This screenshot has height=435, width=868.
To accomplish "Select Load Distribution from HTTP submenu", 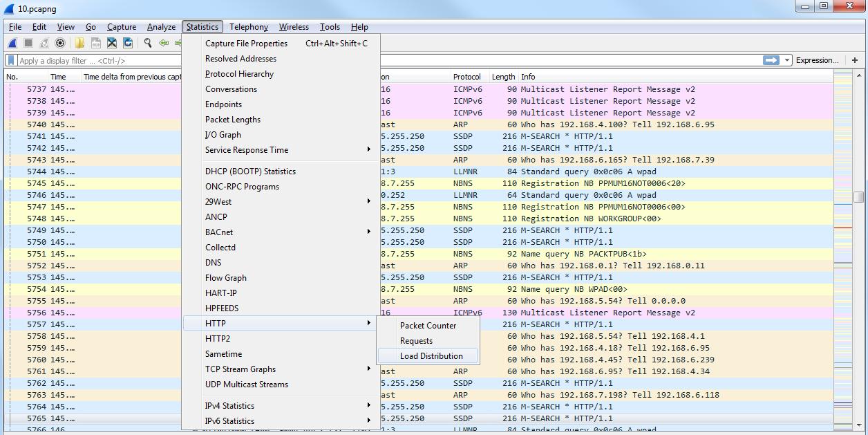I will [431, 356].
